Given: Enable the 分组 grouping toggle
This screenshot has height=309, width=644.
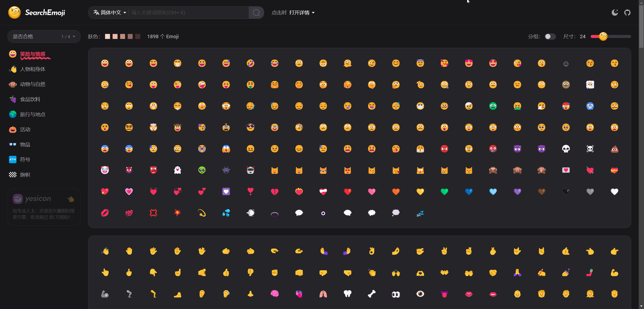Looking at the screenshot, I should tap(550, 36).
